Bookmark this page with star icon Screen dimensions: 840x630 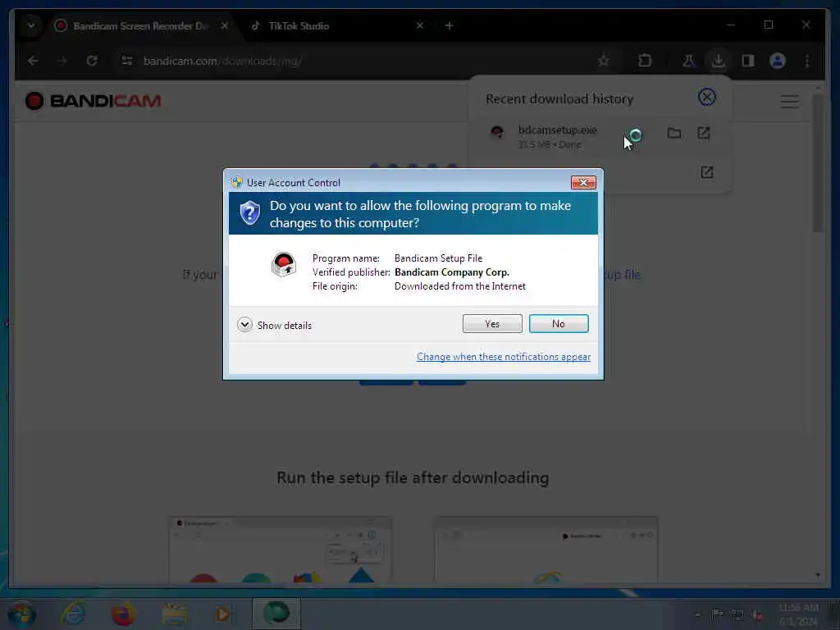(x=604, y=61)
